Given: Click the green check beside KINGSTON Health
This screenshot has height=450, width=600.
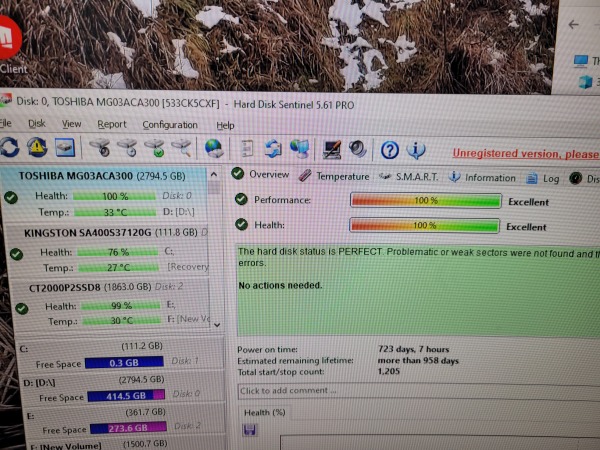Looking at the screenshot, I should (x=16, y=254).
